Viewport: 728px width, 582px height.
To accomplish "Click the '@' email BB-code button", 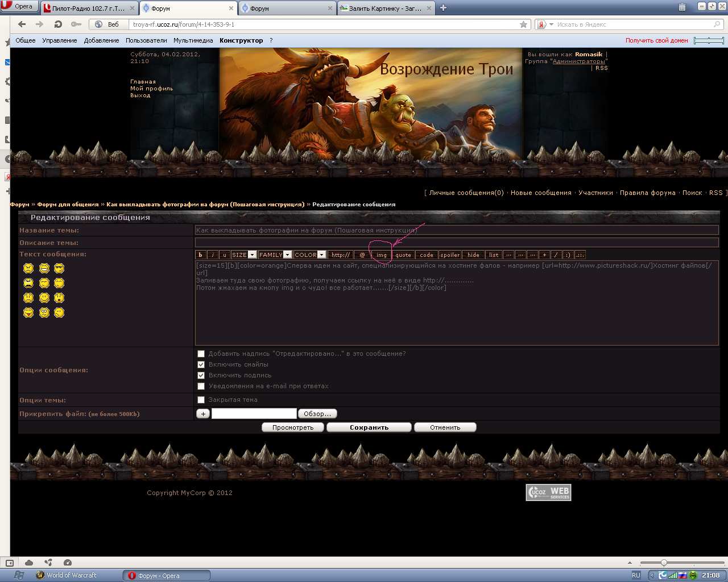I will [x=362, y=255].
